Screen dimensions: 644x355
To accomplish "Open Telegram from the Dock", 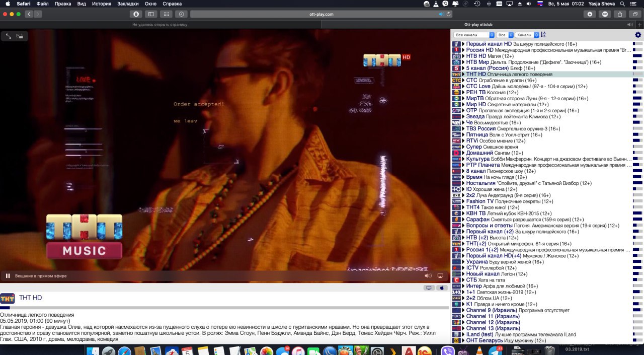I will [496, 351].
